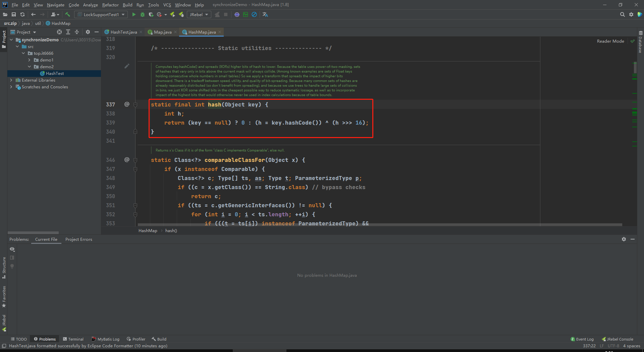Click Expand All in Project panel
644x352 pixels.
[x=68, y=32]
